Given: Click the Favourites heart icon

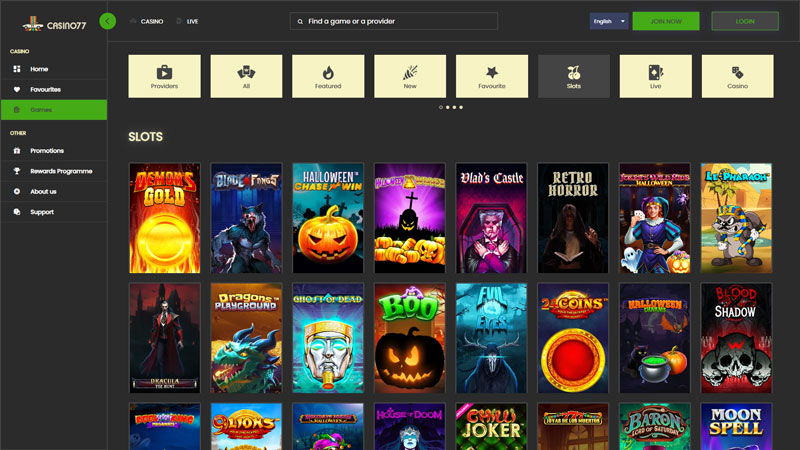Looking at the screenshot, I should click(17, 89).
